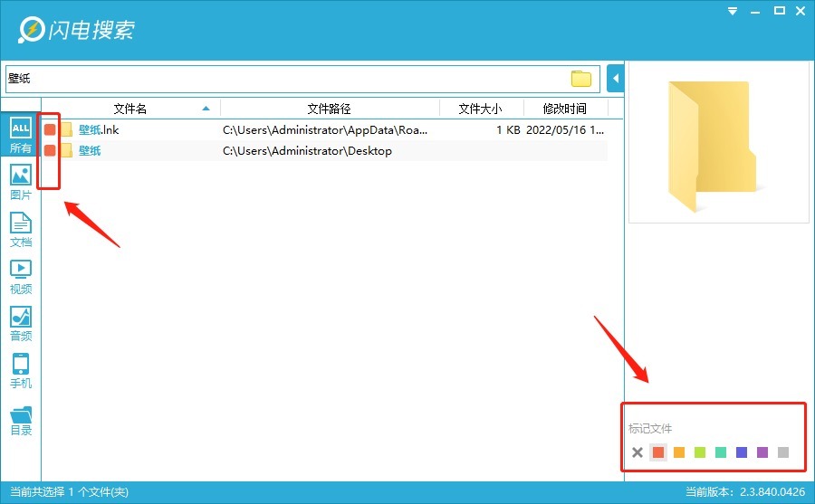Screen dimensions: 815x504
Task: Sort results by 文件路径 column
Action: 329,109
